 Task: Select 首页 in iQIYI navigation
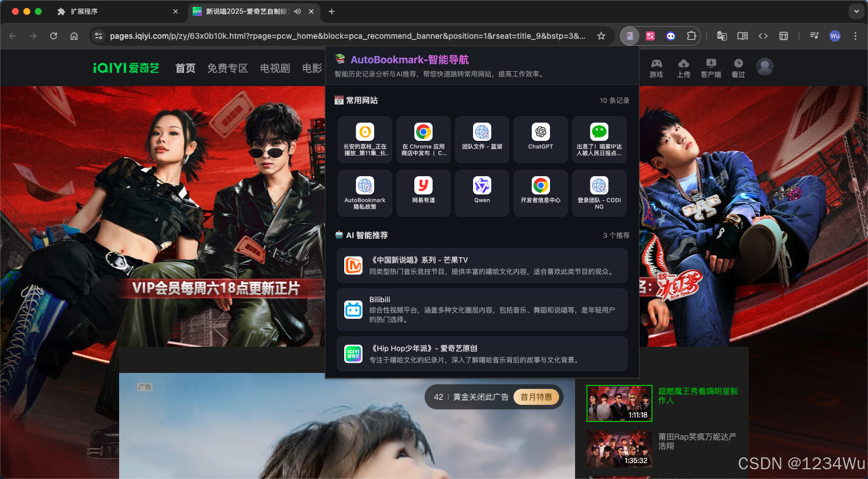click(x=185, y=68)
